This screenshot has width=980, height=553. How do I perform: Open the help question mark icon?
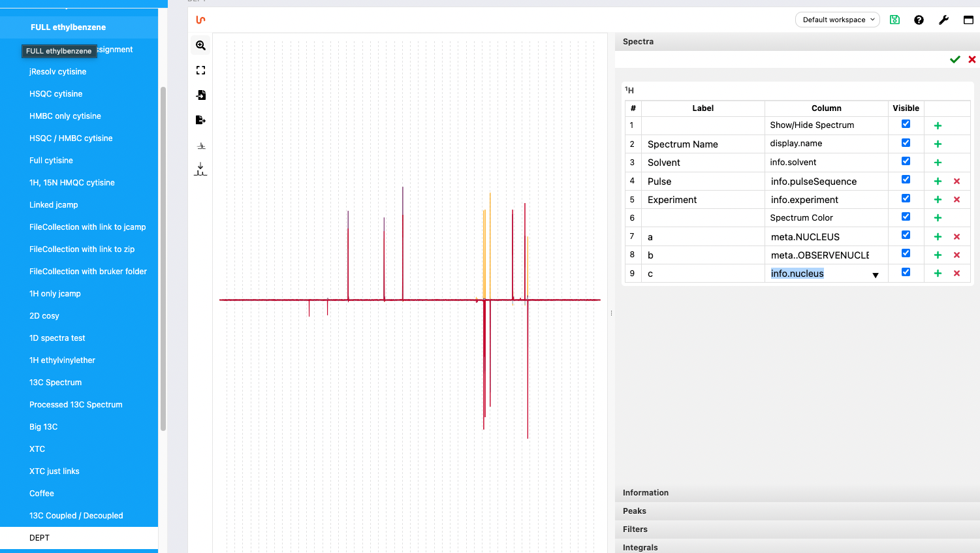pos(919,20)
